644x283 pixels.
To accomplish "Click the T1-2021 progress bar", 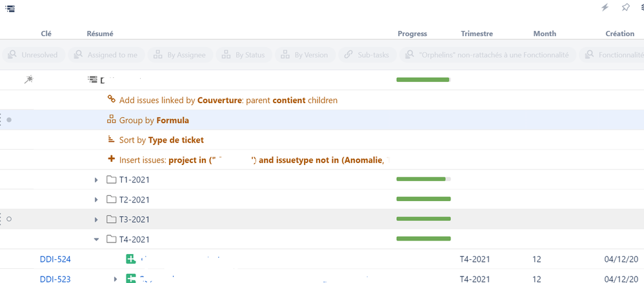I will pyautogui.click(x=423, y=179).
